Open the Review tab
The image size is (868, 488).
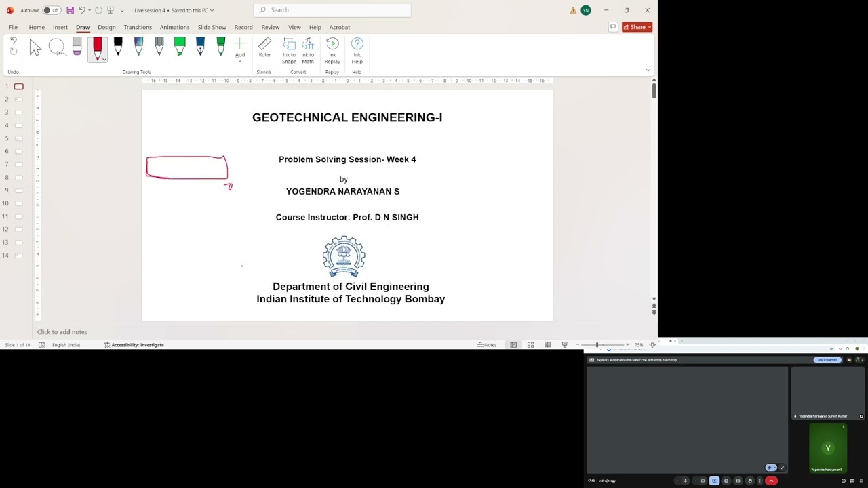(271, 27)
